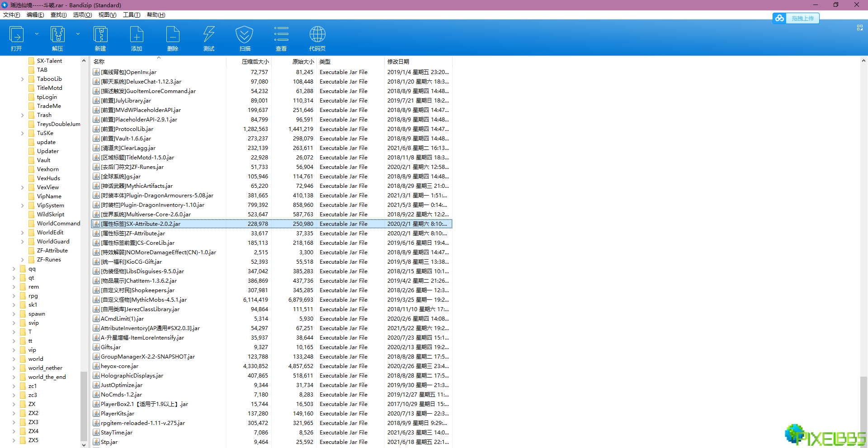Expand the VipSystem folder node
Viewport: 868px width, 448px height.
click(x=23, y=205)
